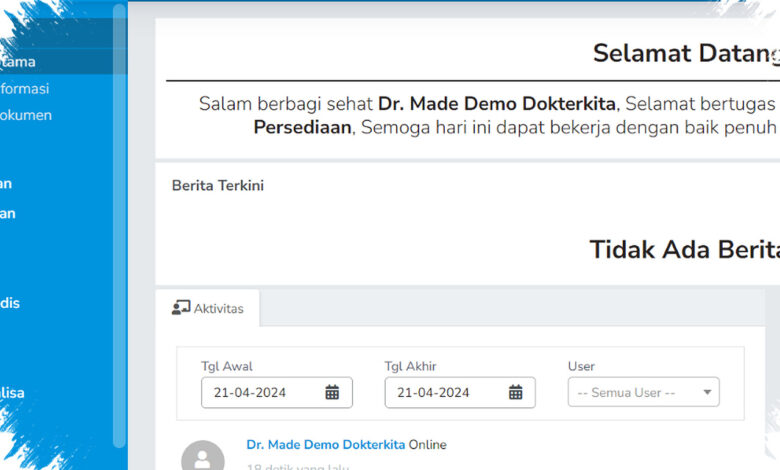Click the Aktivitas presenter icon

click(181, 307)
